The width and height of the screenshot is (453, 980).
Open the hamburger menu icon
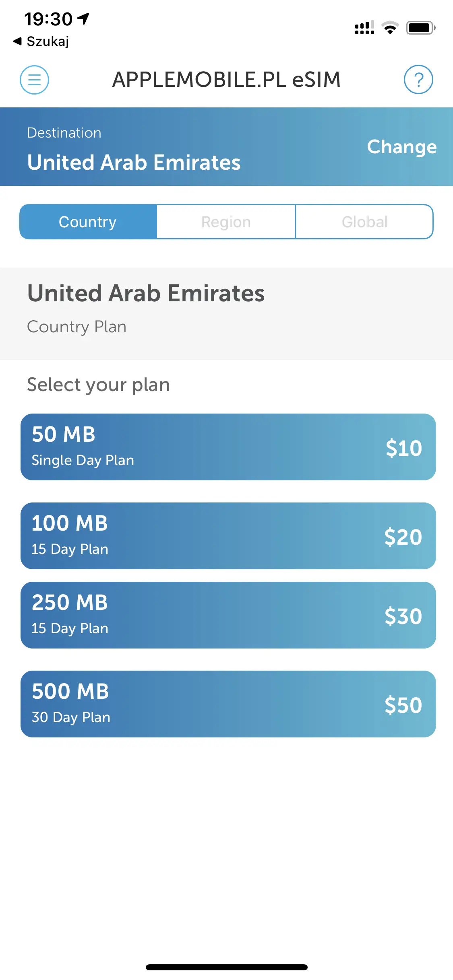coord(35,80)
